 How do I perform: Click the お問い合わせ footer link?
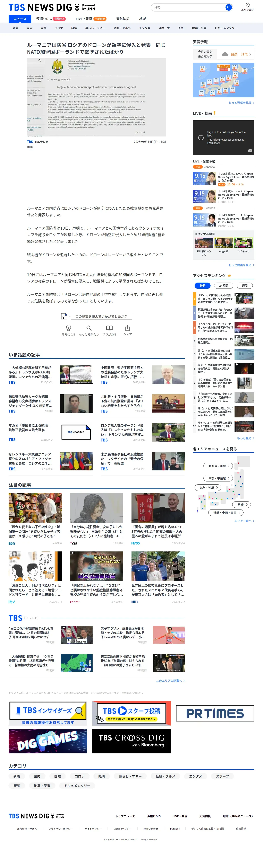coord(151,829)
